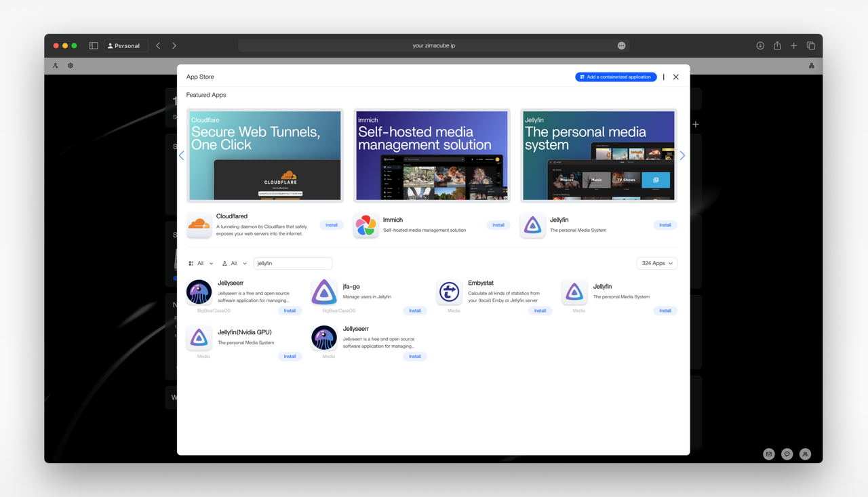This screenshot has height=497, width=868.
Task: Click the Cloudflared cloud icon
Action: point(199,225)
